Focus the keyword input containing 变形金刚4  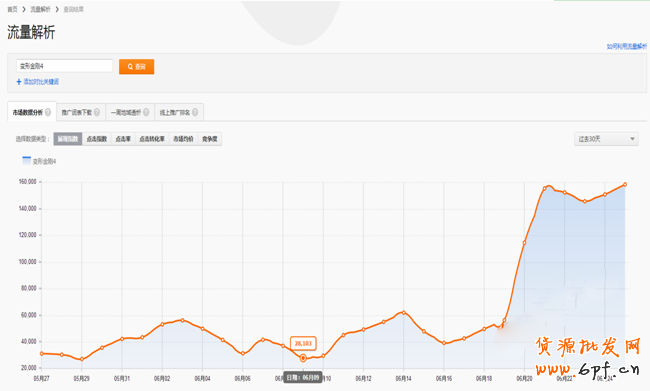(64, 66)
